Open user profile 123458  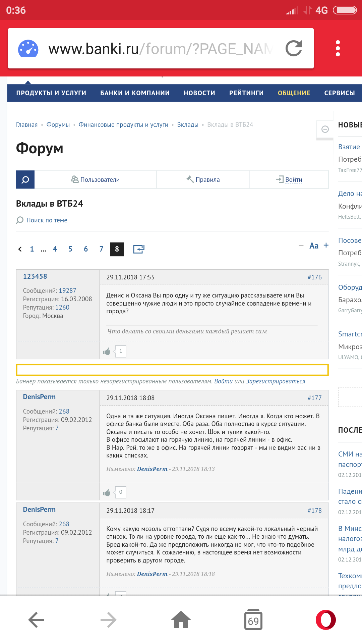coord(35,276)
